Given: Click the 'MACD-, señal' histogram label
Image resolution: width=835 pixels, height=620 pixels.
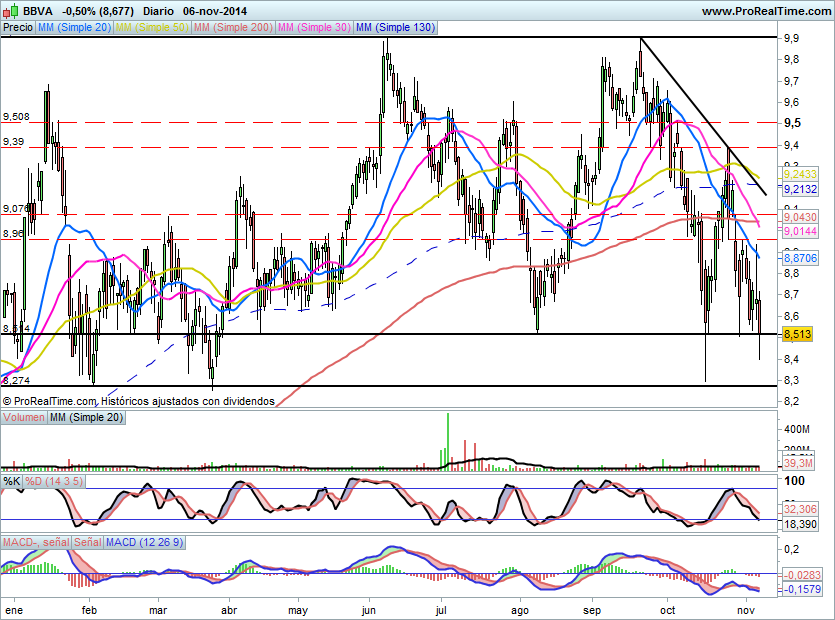Looking at the screenshot, I should point(36,542).
